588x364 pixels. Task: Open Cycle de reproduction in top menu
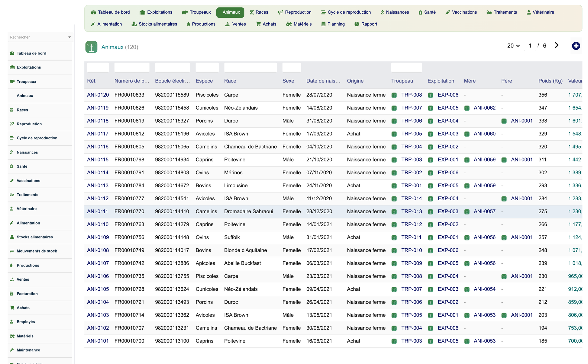(346, 12)
